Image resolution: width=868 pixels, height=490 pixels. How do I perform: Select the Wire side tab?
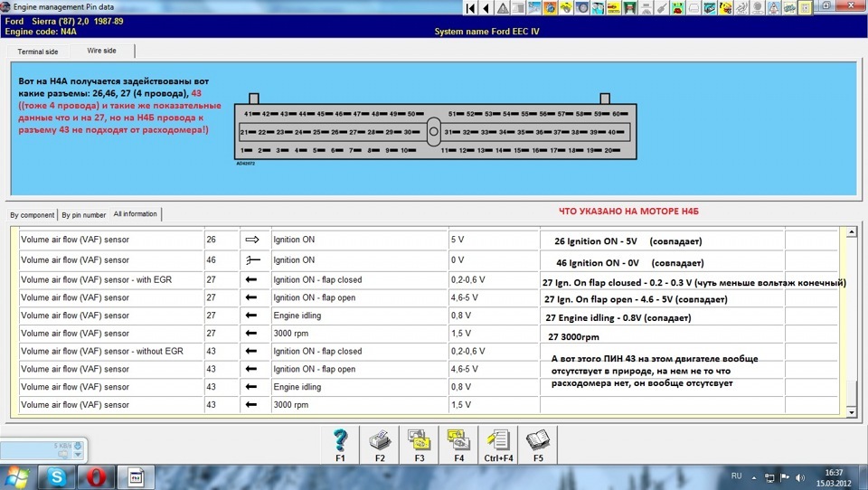click(x=102, y=51)
